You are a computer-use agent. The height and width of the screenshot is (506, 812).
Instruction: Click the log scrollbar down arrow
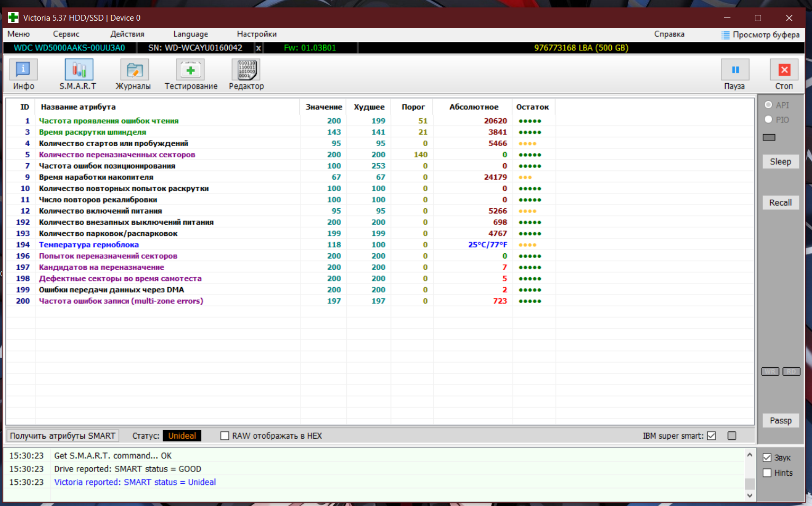click(x=749, y=495)
